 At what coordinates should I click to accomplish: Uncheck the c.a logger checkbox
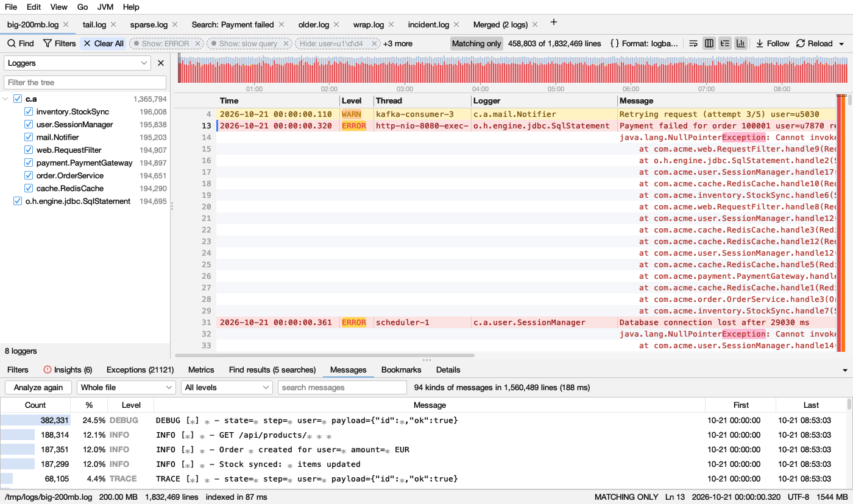pos(18,99)
